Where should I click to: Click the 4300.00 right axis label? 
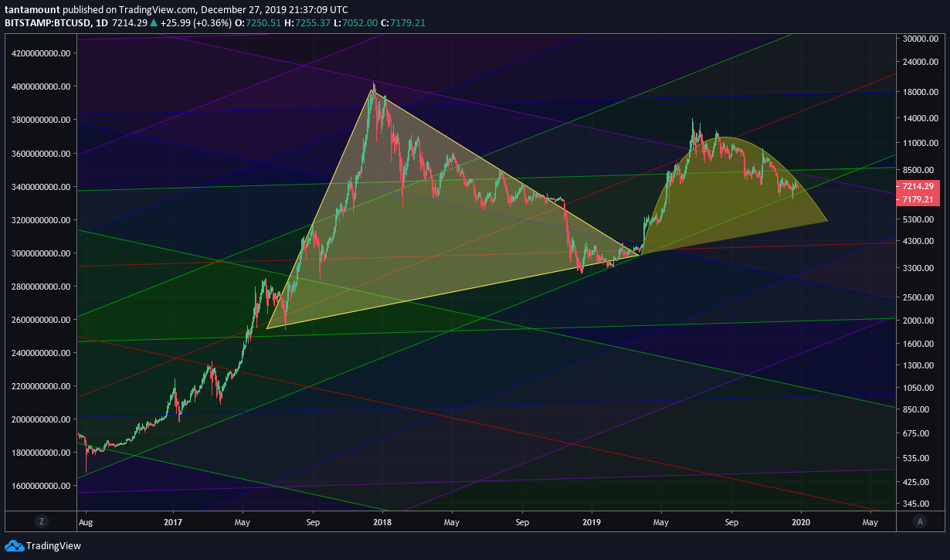point(917,242)
